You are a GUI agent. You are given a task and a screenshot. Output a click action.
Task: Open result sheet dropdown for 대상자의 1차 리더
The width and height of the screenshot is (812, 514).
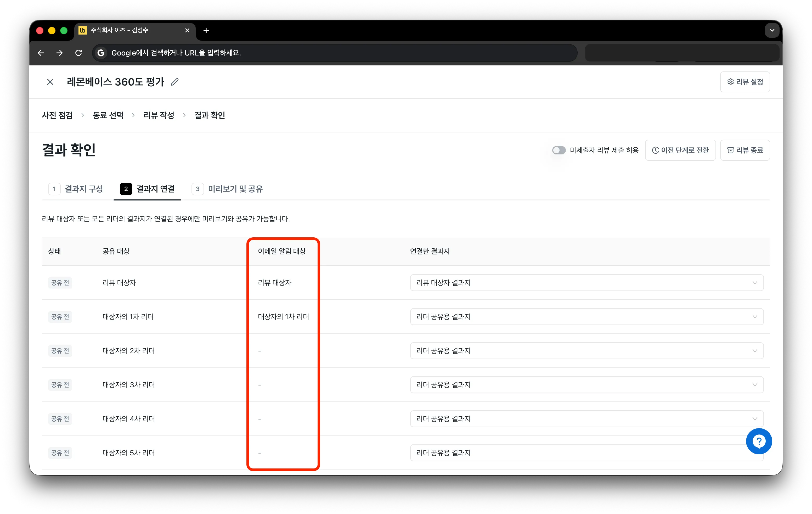coord(587,317)
